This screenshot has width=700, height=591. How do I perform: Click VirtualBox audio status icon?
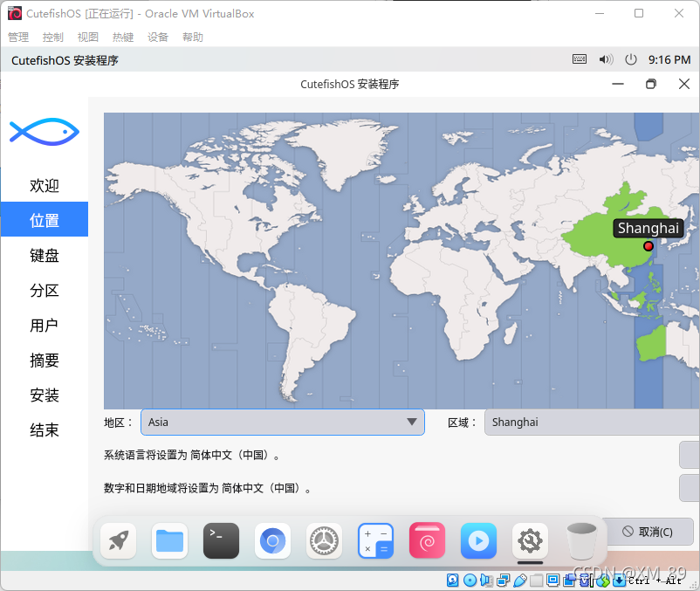pos(486,580)
